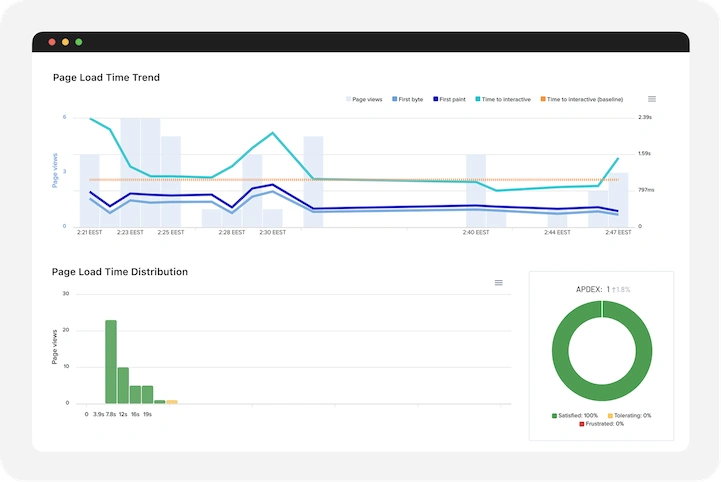Open the Page Load Time Trend chart menu

click(652, 99)
